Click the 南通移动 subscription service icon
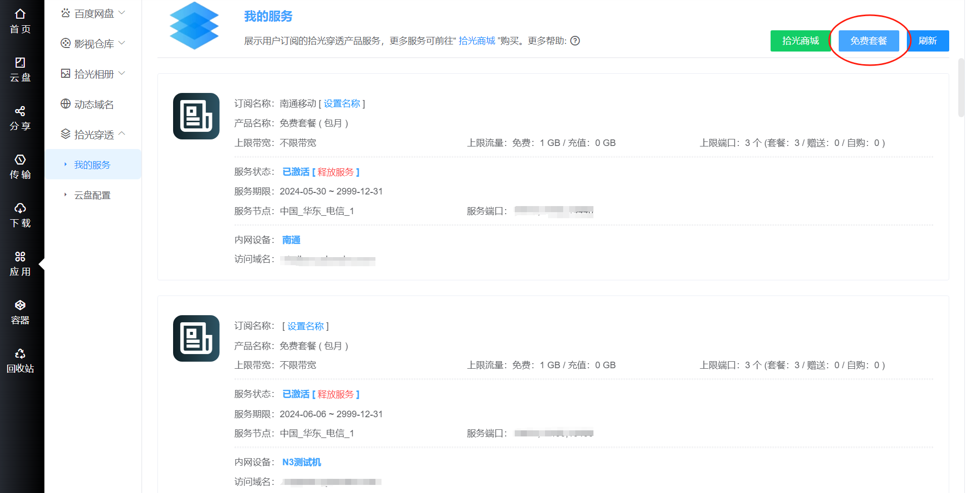The image size is (980, 493). point(196,116)
